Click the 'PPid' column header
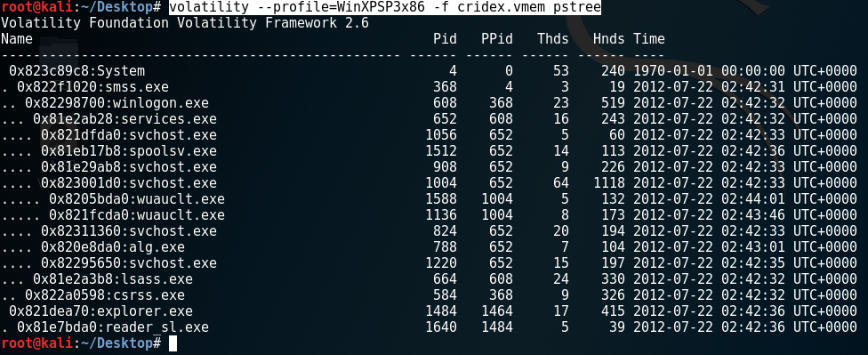The height and width of the screenshot is (355, 868). click(497, 39)
